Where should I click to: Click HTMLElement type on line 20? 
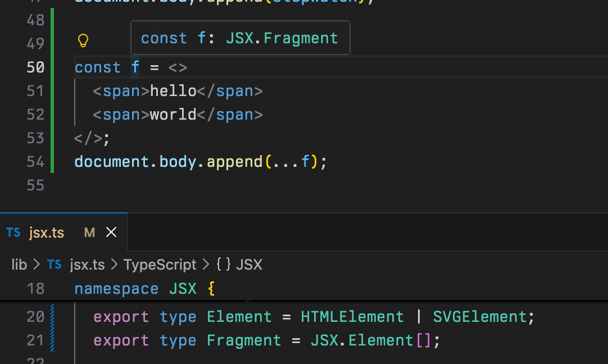point(352,317)
